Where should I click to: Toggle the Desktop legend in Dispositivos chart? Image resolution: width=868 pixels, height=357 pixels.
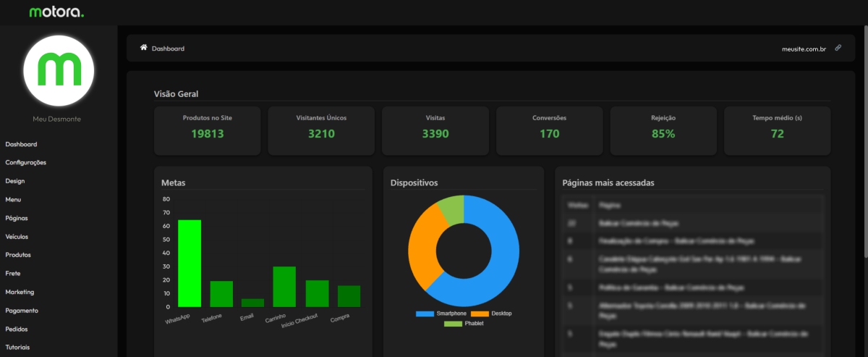tap(495, 314)
